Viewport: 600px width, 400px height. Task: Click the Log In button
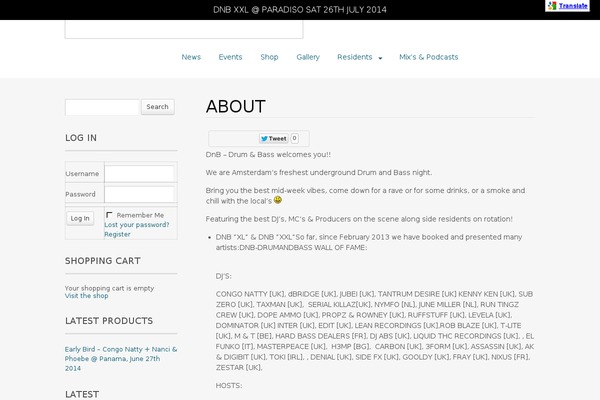point(80,218)
